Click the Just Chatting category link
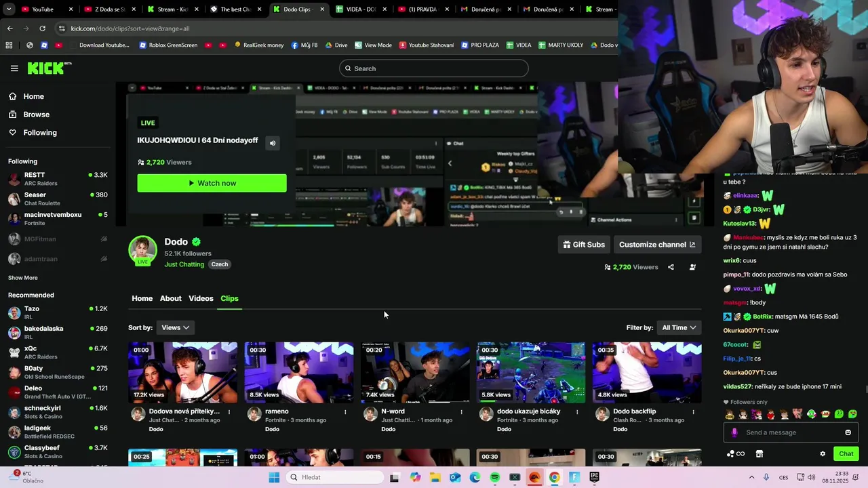Viewport: 868px width, 488px height. (184, 264)
